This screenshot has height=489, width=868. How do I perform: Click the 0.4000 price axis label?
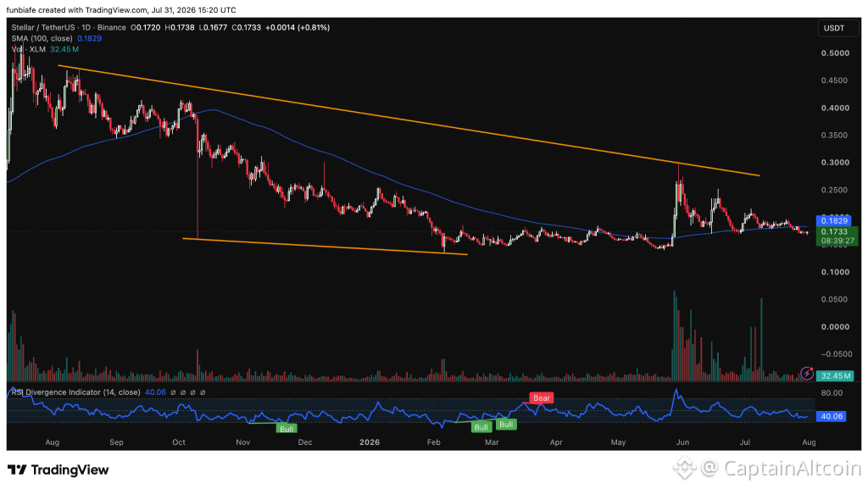[x=835, y=108]
